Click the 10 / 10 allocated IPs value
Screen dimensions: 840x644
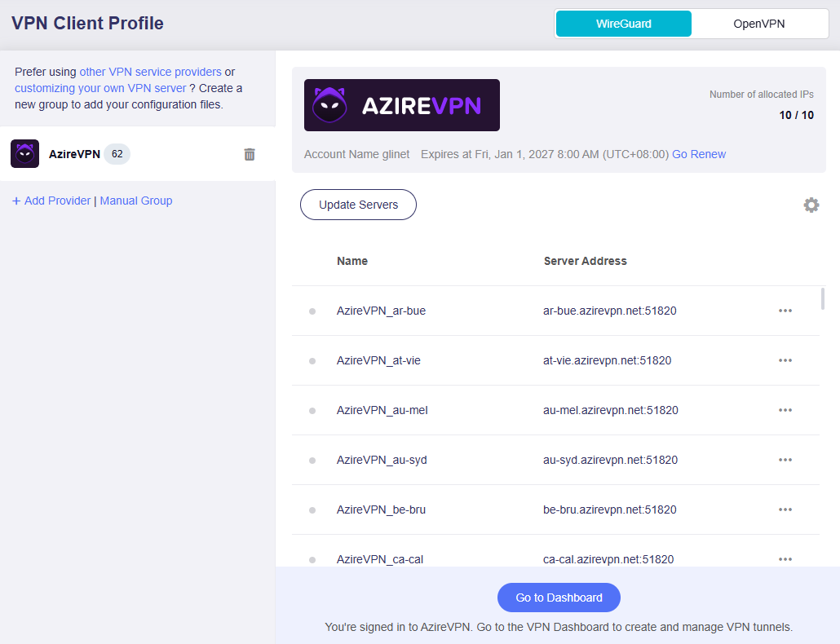[796, 115]
